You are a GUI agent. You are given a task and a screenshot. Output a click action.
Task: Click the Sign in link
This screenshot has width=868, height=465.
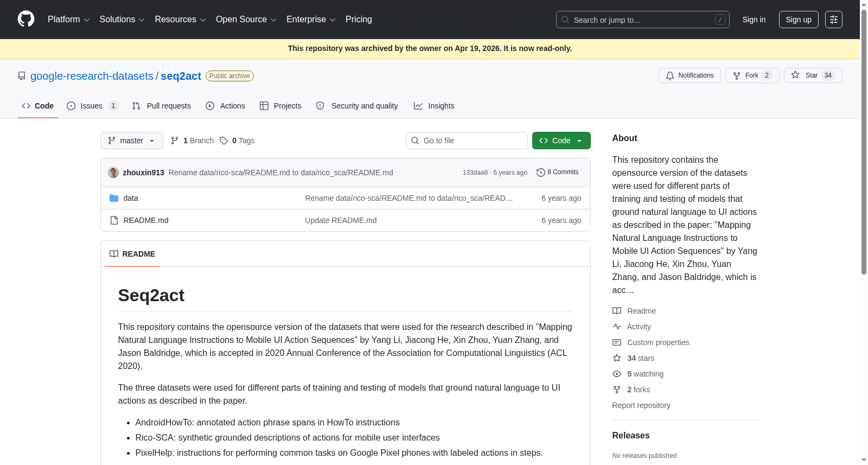754,20
